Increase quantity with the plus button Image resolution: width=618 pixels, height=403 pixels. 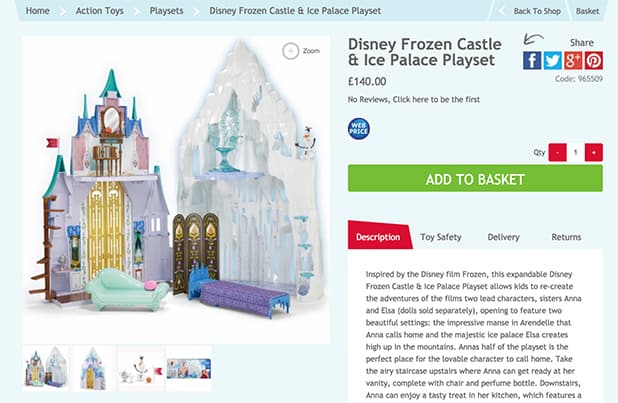click(x=594, y=152)
